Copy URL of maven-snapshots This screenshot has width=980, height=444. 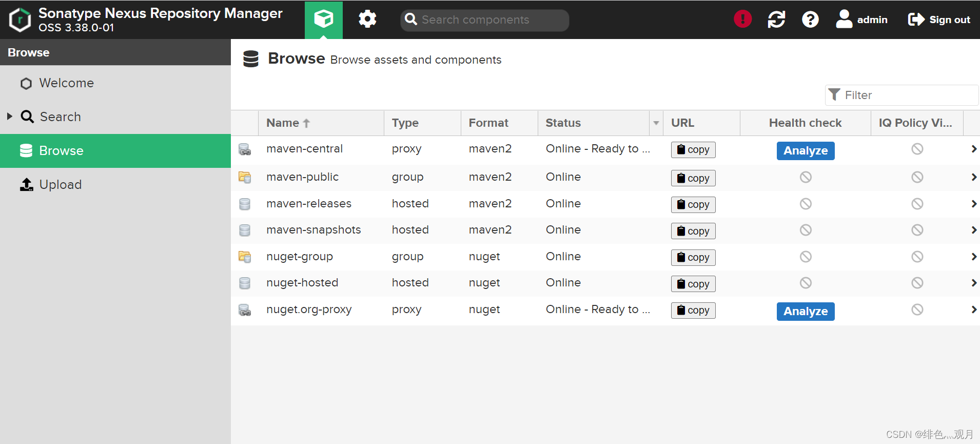coord(693,231)
